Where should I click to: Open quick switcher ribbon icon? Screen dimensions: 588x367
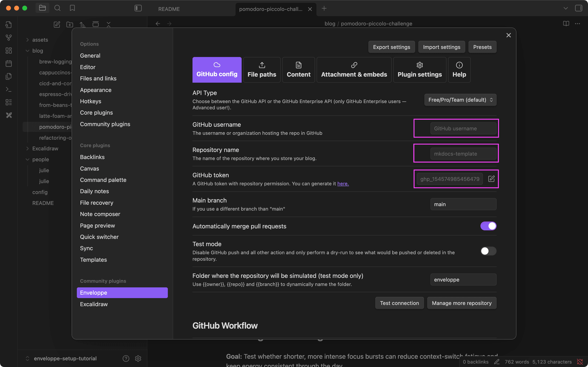click(9, 24)
